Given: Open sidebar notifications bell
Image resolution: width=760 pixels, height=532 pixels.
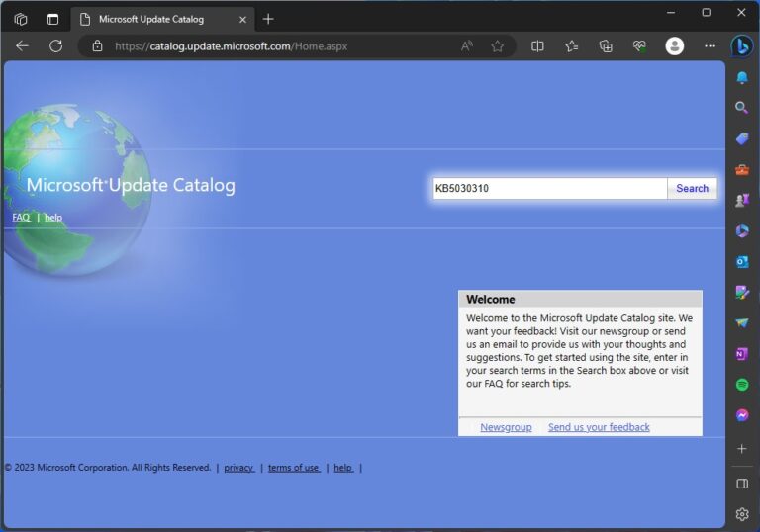Looking at the screenshot, I should click(x=741, y=77).
